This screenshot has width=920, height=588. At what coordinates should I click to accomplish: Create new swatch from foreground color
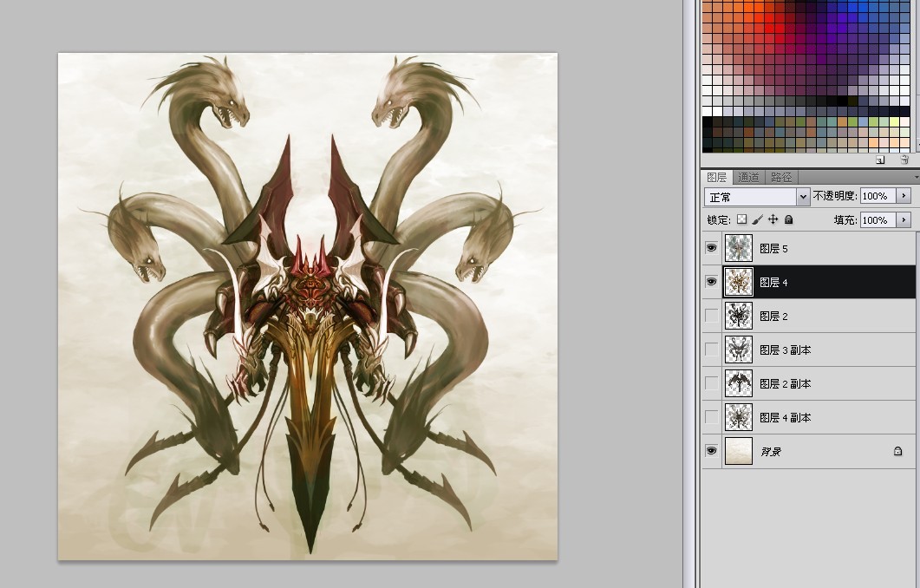click(x=880, y=160)
